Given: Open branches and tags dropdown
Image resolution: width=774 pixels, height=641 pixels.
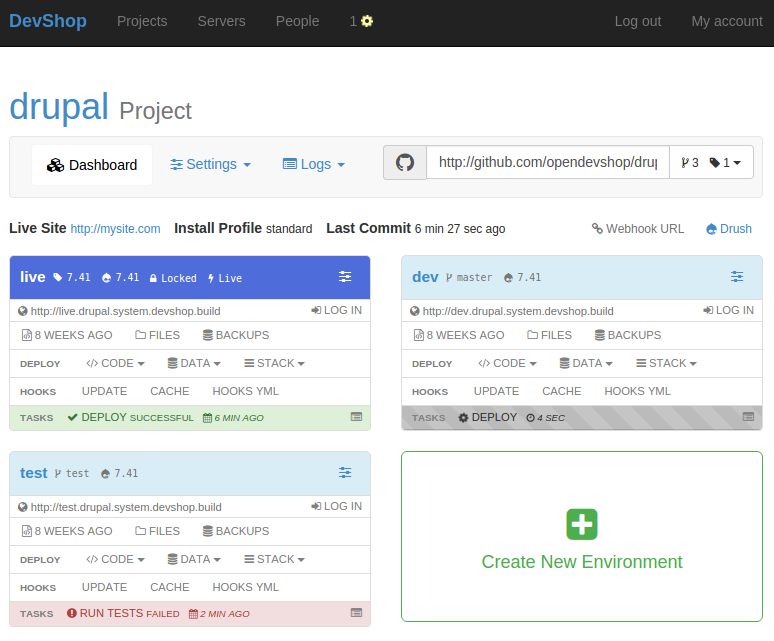Looking at the screenshot, I should pyautogui.click(x=711, y=162).
